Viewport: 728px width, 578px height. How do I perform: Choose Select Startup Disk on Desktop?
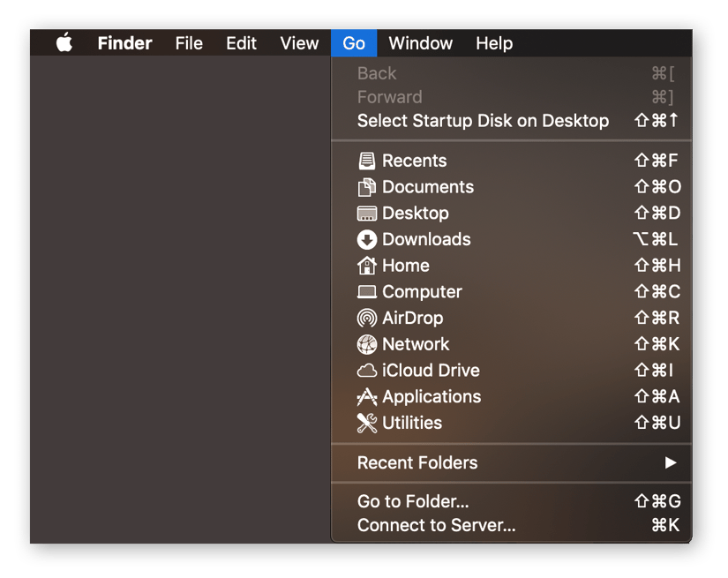click(x=482, y=120)
